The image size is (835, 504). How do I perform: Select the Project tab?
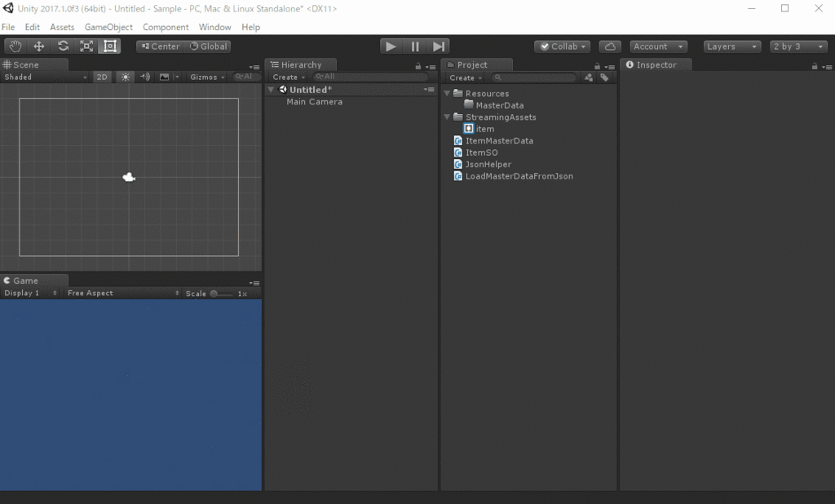point(477,64)
